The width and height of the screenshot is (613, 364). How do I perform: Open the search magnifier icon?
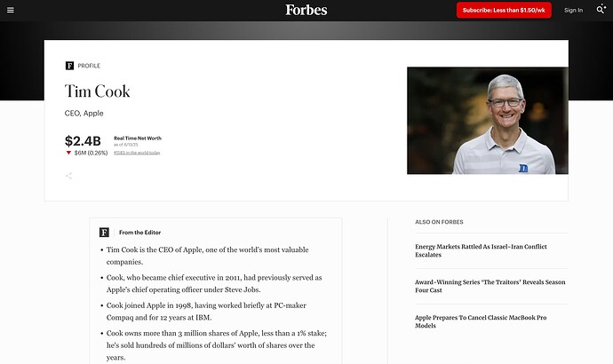pyautogui.click(x=601, y=10)
